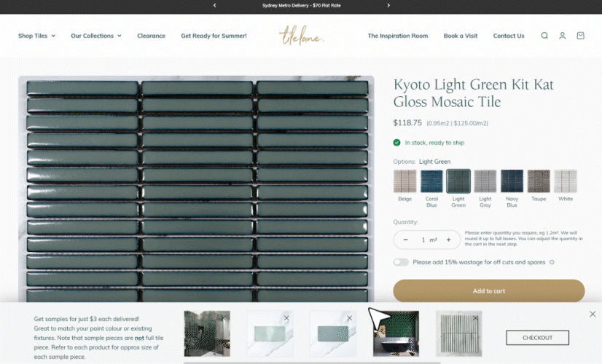Click the CHECKOUT button

point(537,338)
